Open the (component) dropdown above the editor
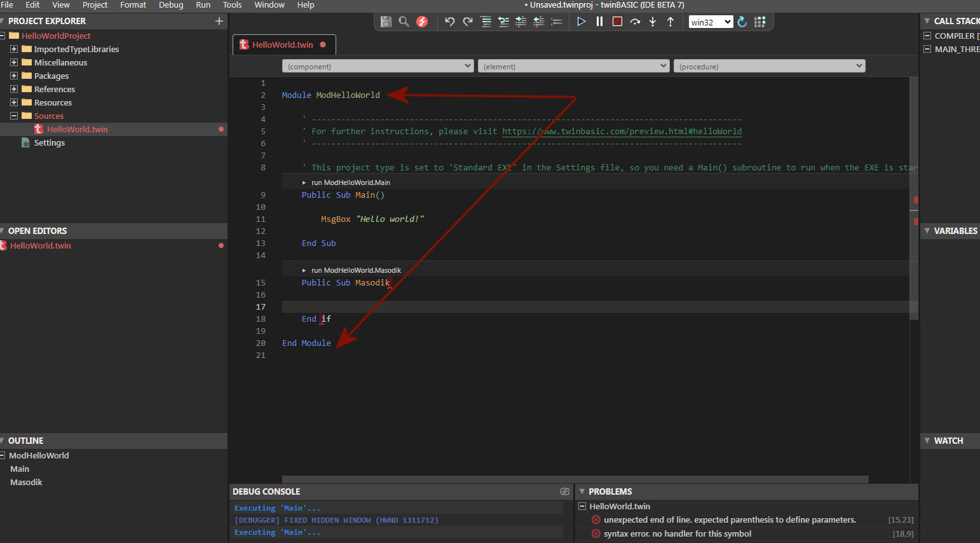Image resolution: width=980 pixels, height=543 pixels. 378,65
